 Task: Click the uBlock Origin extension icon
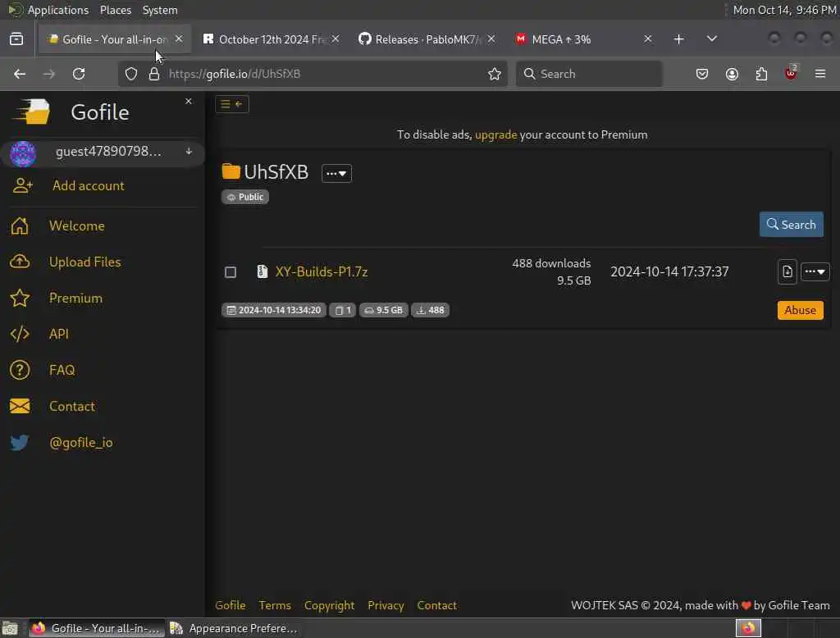[791, 73]
